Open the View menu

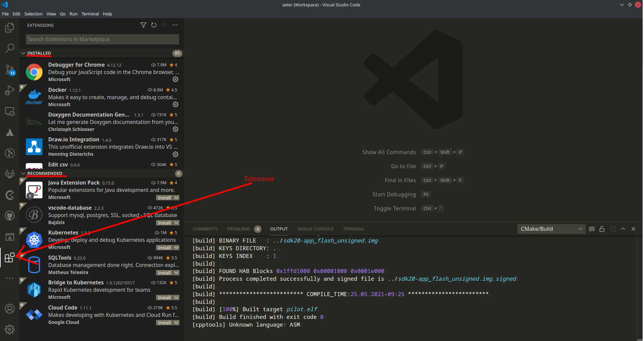51,14
